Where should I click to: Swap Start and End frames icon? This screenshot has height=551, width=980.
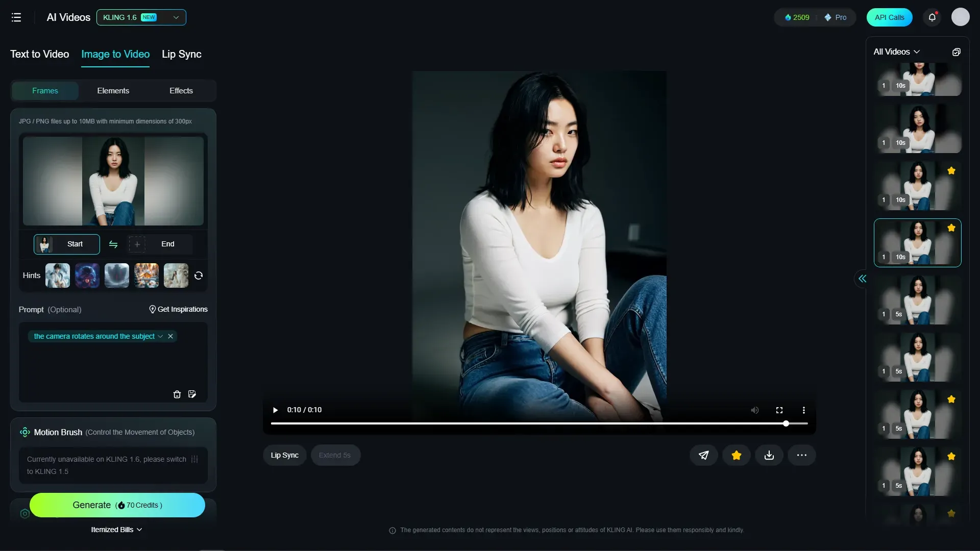113,244
